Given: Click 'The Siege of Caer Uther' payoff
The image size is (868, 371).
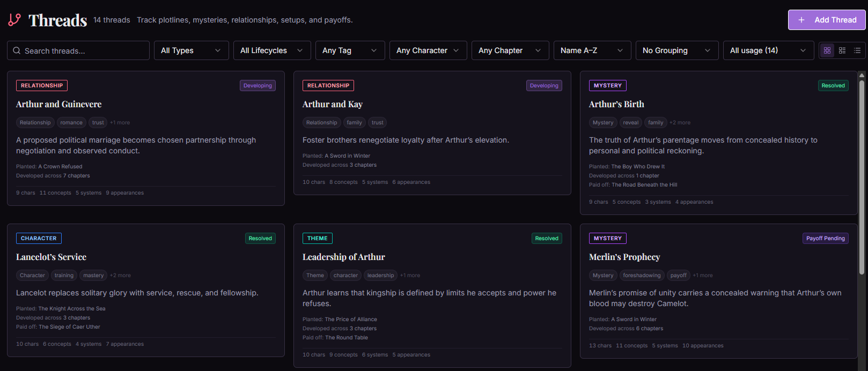Looking at the screenshot, I should [x=69, y=327].
